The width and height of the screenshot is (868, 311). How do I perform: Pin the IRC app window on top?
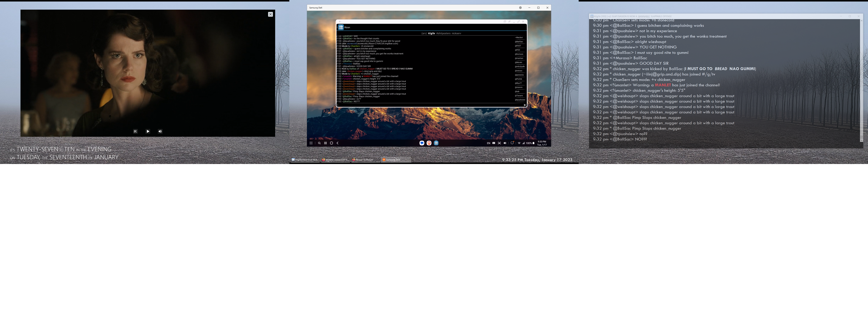pyautogui.click(x=509, y=22)
